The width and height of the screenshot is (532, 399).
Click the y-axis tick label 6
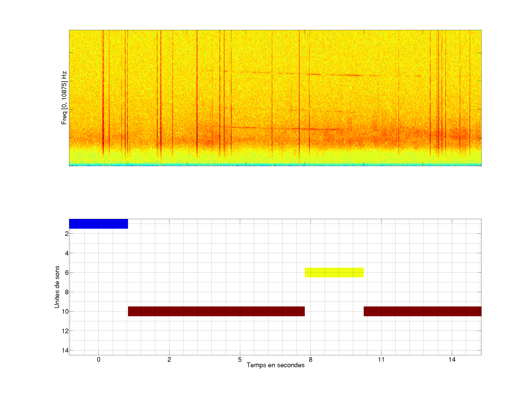(67, 272)
